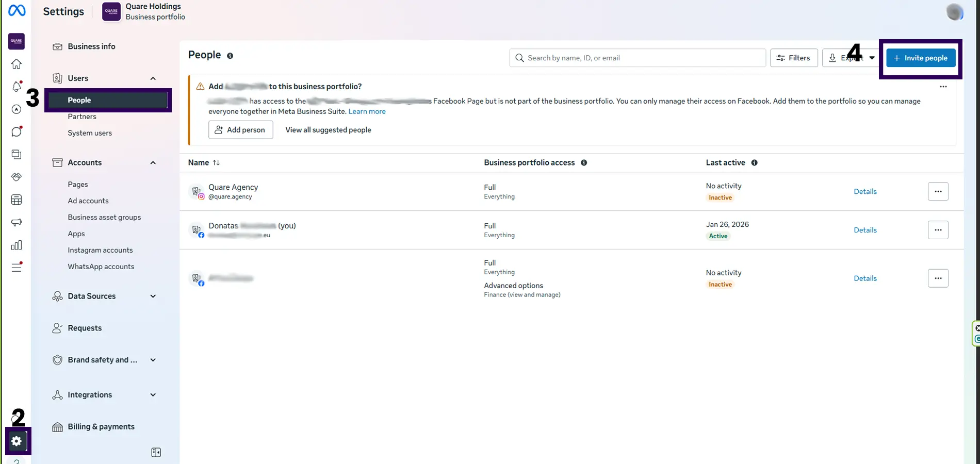Click the profile avatar at top right
This screenshot has height=464, width=980.
point(955,12)
